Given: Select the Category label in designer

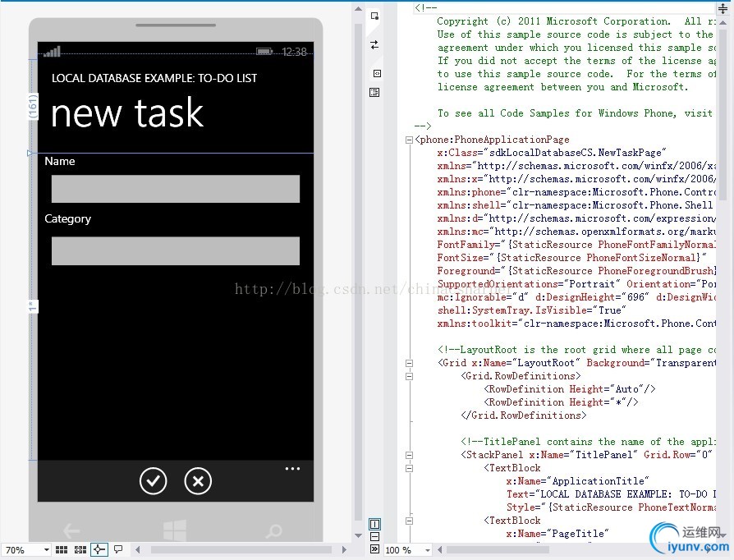Looking at the screenshot, I should [67, 218].
